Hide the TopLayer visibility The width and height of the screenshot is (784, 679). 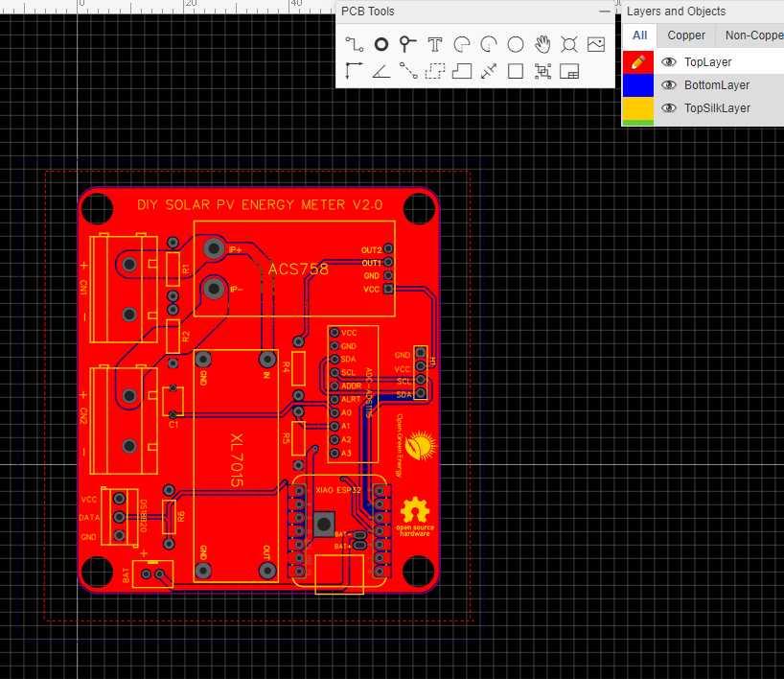coord(668,61)
